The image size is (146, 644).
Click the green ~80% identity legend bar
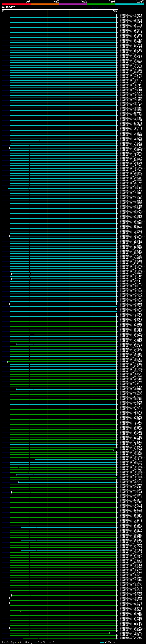(101, 4)
